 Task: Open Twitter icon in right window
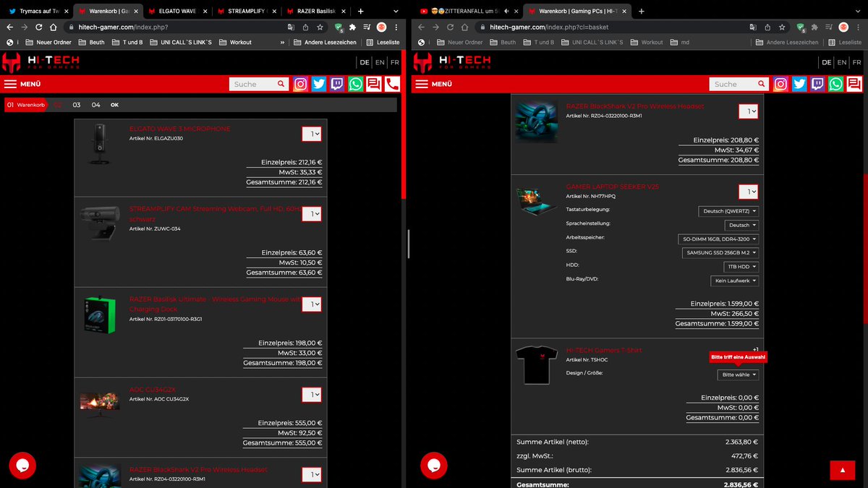pyautogui.click(x=799, y=84)
